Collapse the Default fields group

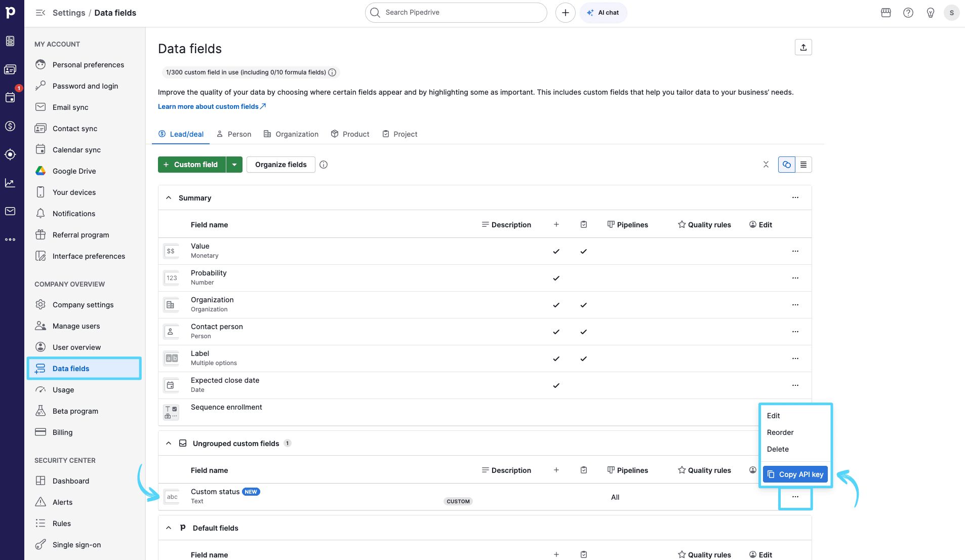[x=169, y=528]
